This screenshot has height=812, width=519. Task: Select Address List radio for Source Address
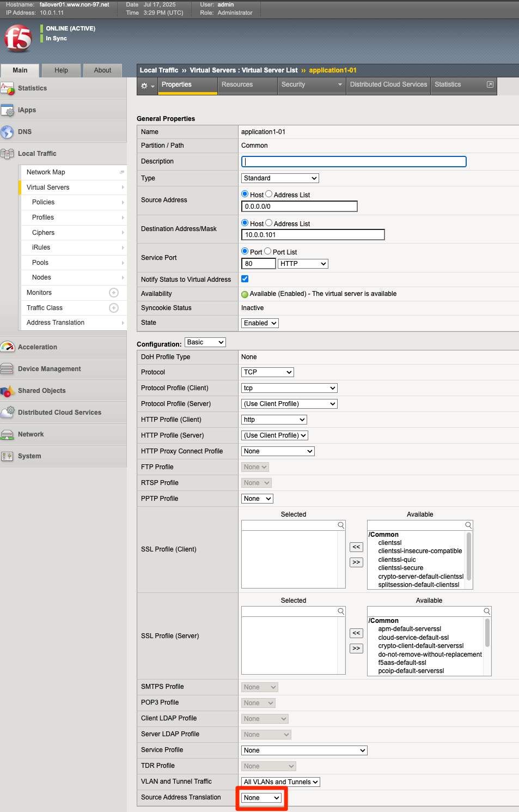pyautogui.click(x=268, y=194)
